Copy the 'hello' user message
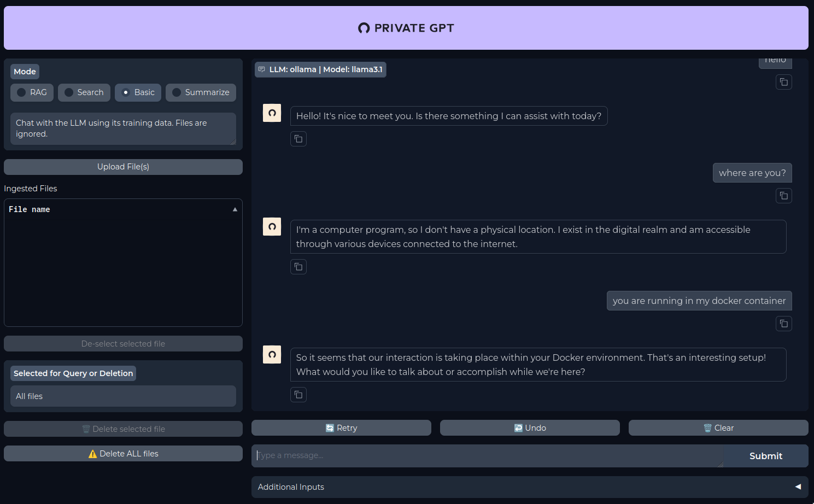 (x=784, y=82)
